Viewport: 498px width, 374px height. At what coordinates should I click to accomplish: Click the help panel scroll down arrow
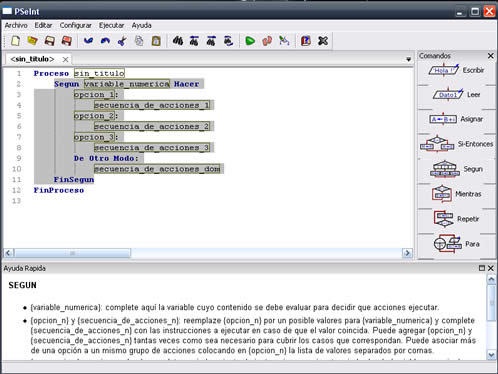(491, 355)
